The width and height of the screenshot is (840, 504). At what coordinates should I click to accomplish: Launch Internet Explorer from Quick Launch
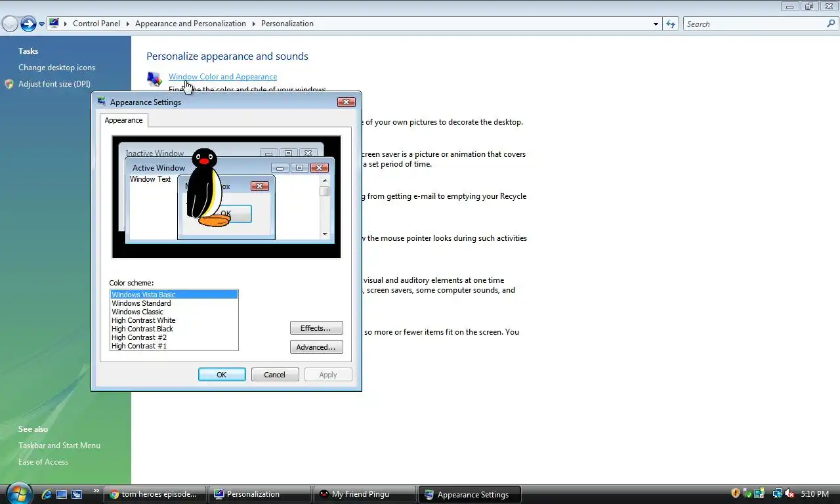tap(47, 494)
